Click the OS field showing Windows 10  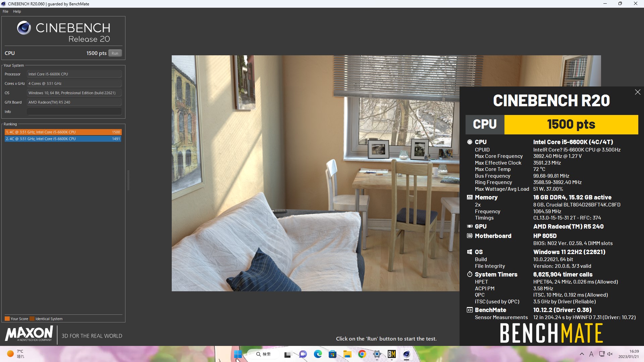74,93
